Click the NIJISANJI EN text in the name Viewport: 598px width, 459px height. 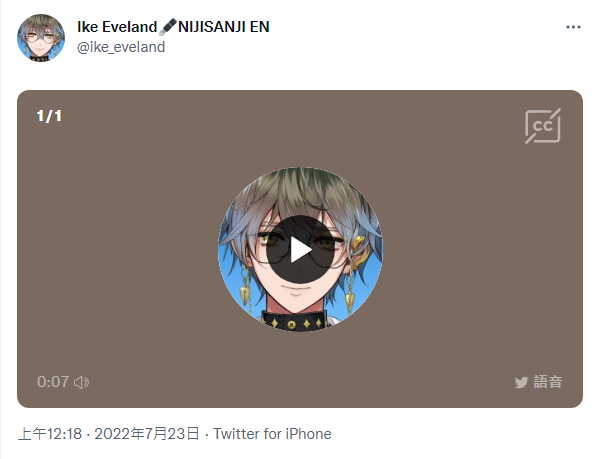pos(224,27)
